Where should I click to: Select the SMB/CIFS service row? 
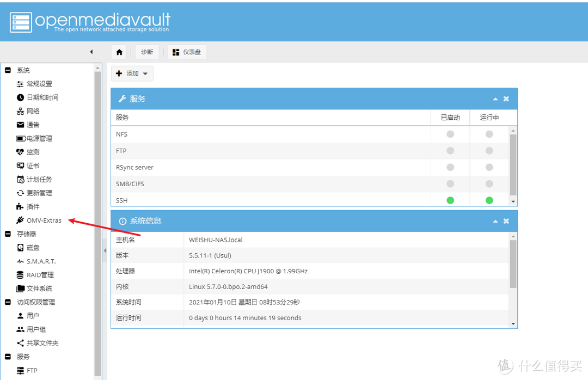pos(310,184)
